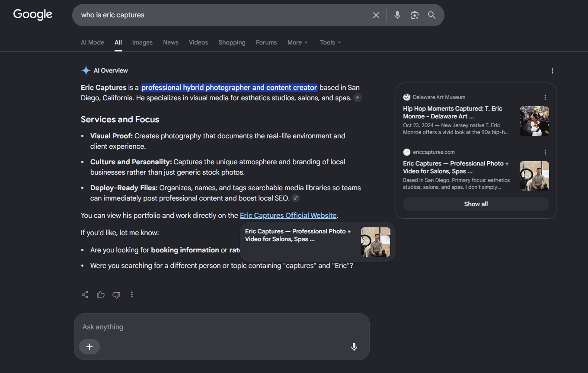Open source link icon after 'salons, and spas.'
This screenshot has height=373, width=588.
point(358,98)
